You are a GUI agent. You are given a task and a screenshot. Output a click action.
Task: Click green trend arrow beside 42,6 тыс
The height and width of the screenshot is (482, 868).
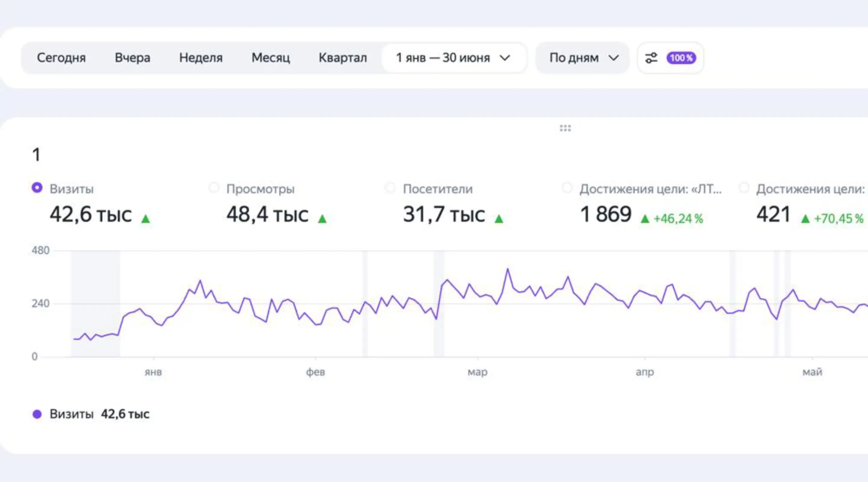click(146, 219)
